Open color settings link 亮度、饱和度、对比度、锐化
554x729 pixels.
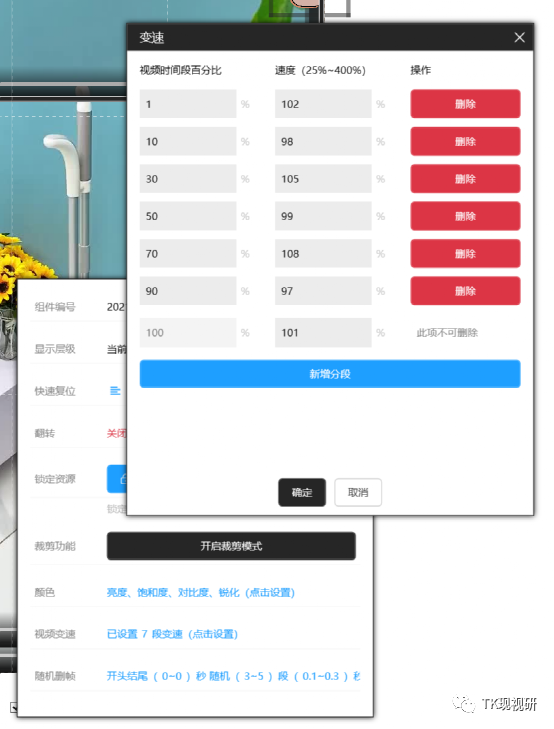201,592
